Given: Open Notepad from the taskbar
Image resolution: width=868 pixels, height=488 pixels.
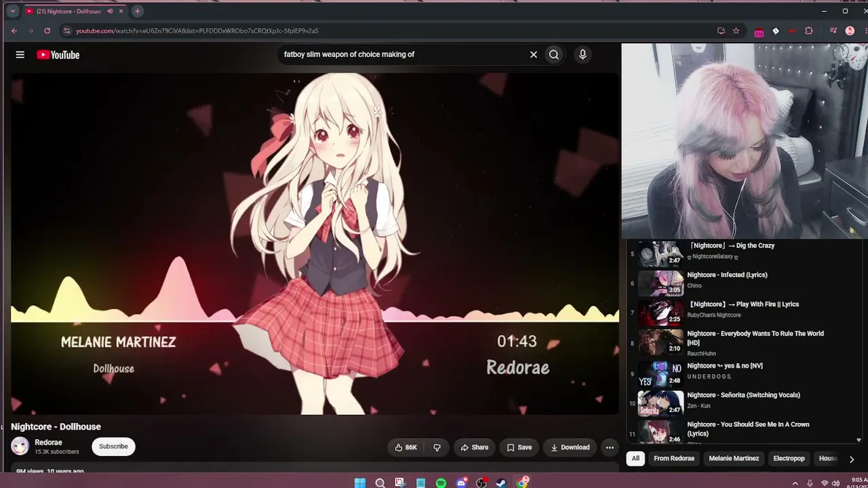Looking at the screenshot, I should (421, 483).
